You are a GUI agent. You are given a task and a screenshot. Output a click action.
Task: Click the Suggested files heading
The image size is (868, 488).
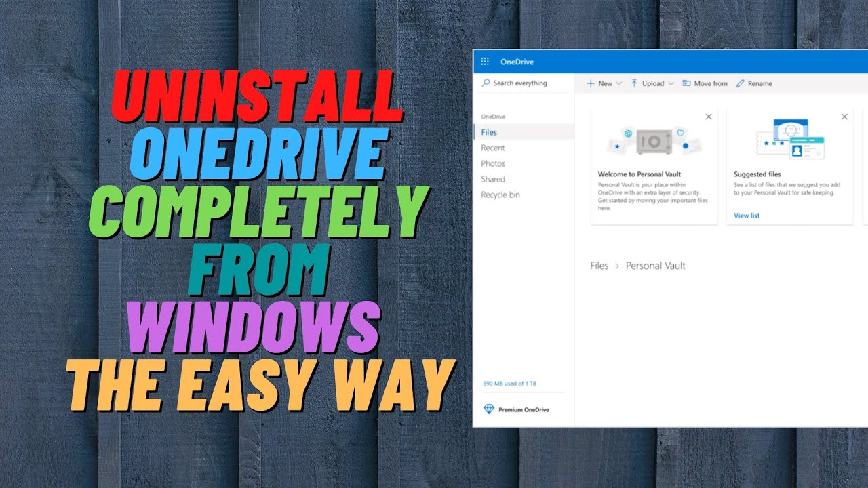(x=757, y=174)
